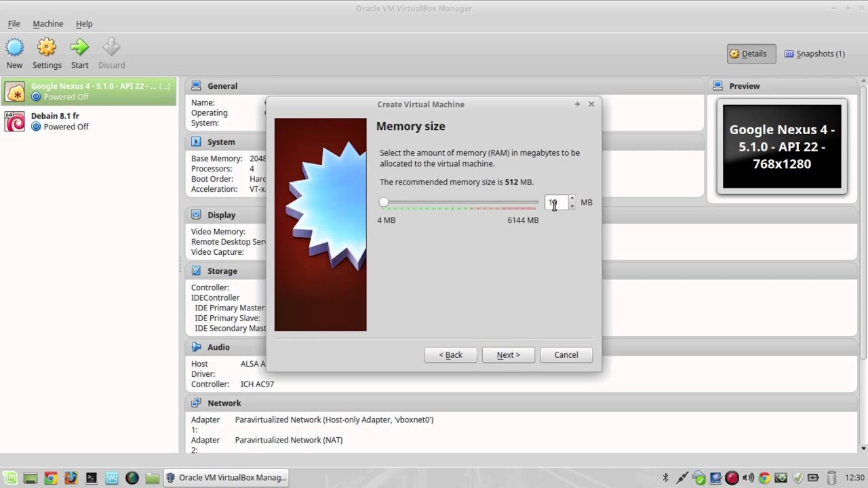Click the 12:30 clock in panel

[x=855, y=478]
